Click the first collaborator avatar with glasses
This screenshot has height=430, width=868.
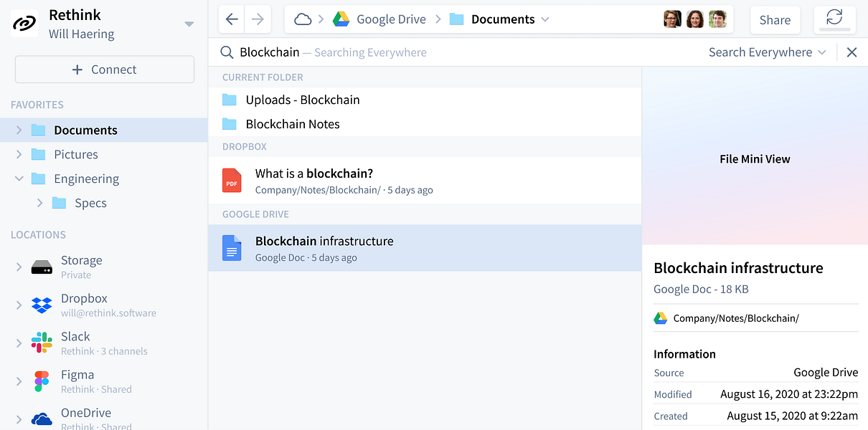pos(672,19)
